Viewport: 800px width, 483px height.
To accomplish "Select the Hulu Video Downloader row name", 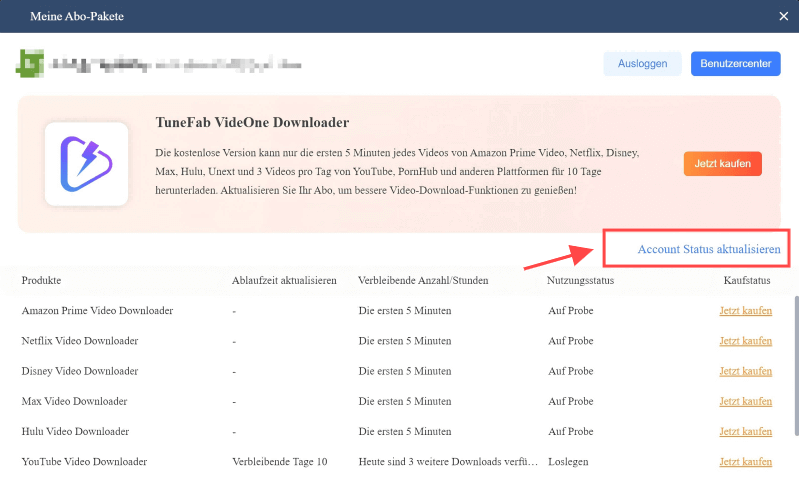I will point(75,431).
